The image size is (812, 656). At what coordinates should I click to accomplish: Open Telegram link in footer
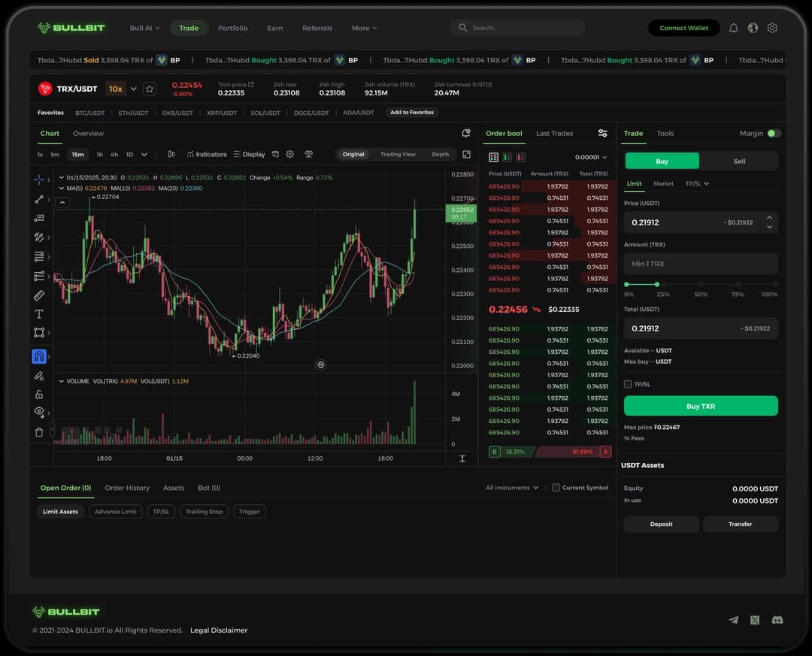pos(734,620)
